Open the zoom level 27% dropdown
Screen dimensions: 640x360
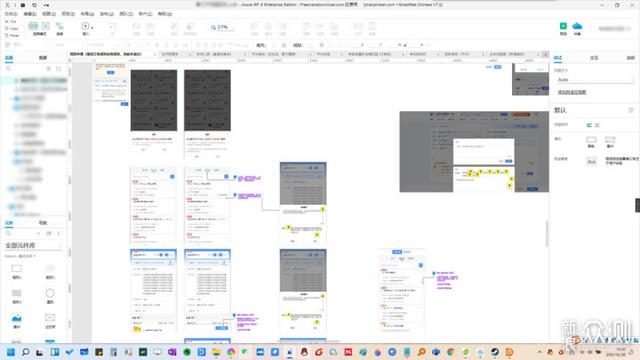[x=223, y=27]
